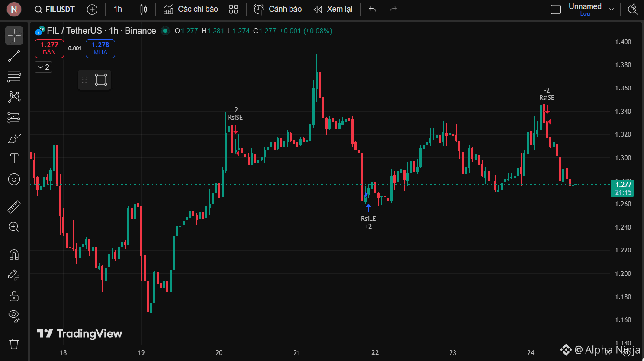Activate the zoom in tool
Image resolution: width=644 pixels, height=361 pixels.
14,227
